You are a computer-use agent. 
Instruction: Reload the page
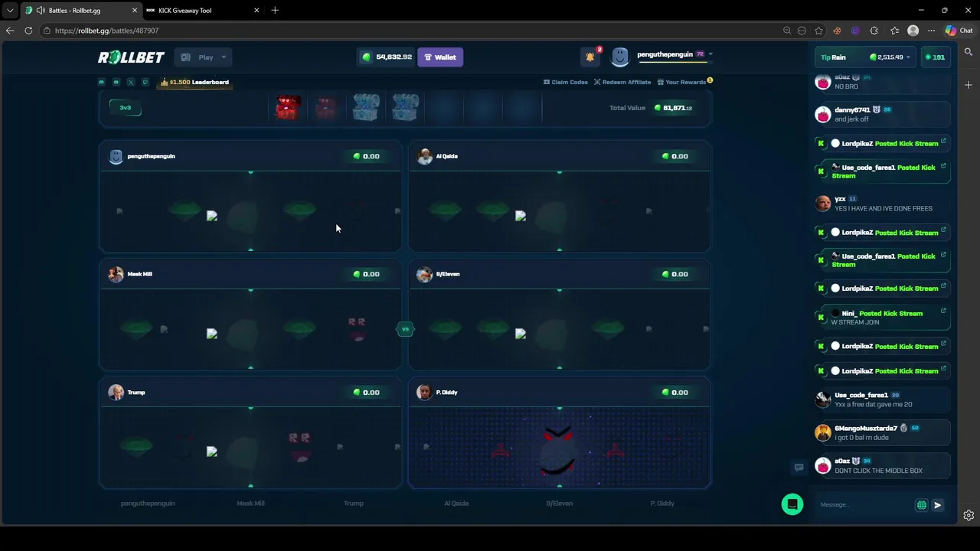28,31
